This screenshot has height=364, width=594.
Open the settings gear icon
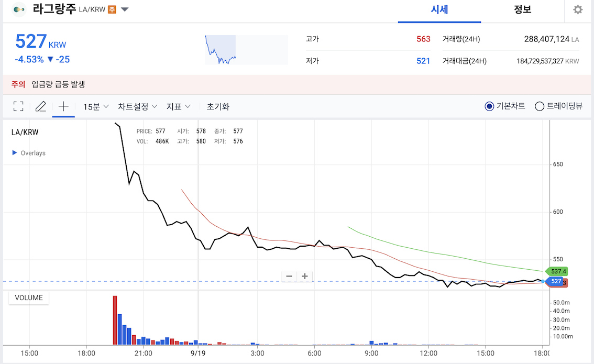578,9
